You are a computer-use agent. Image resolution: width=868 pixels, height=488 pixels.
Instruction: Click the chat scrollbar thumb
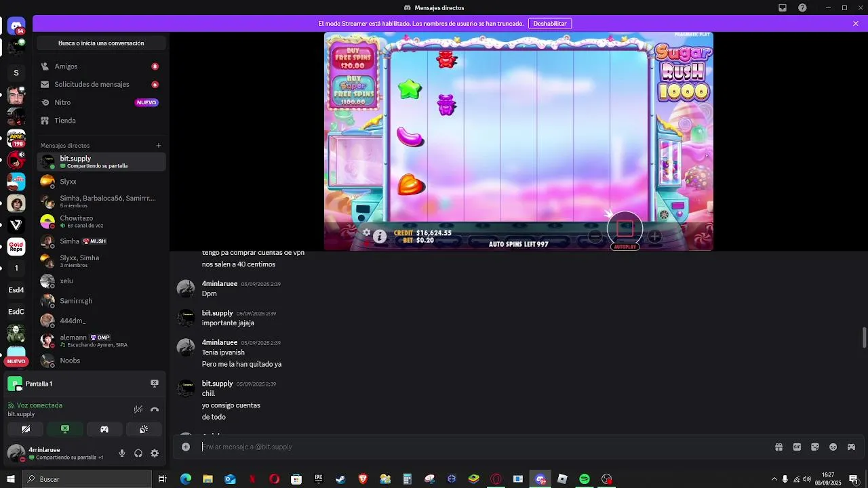864,337
